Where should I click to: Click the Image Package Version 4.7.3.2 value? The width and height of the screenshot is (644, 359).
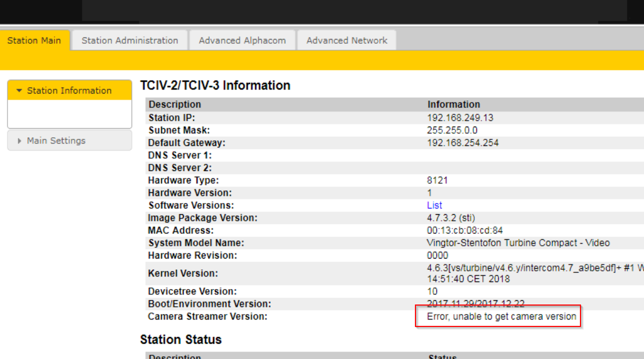[x=451, y=218]
